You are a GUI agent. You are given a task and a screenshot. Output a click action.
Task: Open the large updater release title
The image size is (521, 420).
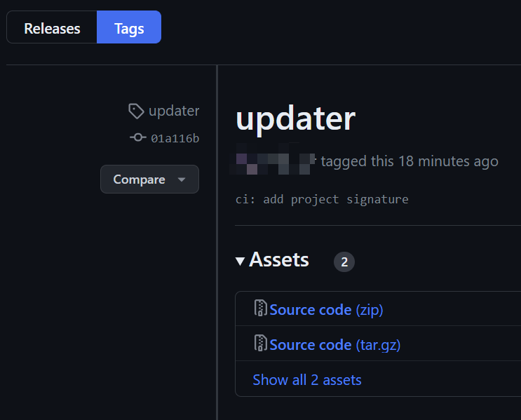click(296, 119)
